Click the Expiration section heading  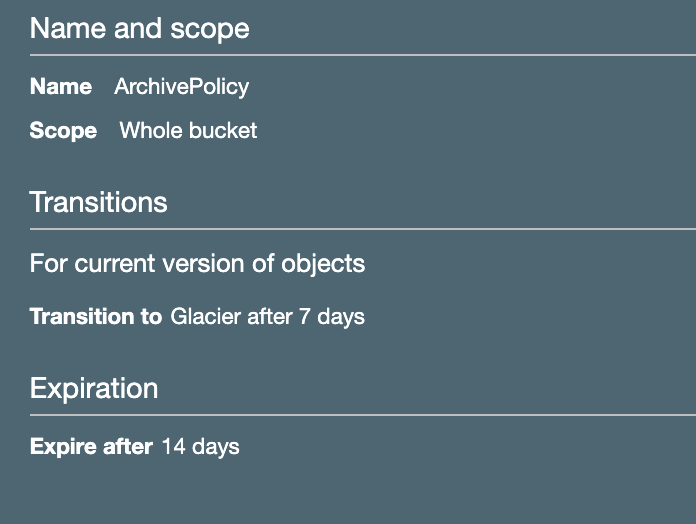94,388
